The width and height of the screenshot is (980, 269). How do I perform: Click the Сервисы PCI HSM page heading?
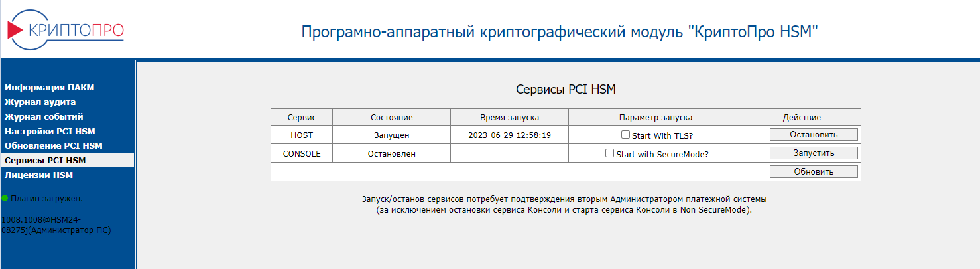pos(565,90)
